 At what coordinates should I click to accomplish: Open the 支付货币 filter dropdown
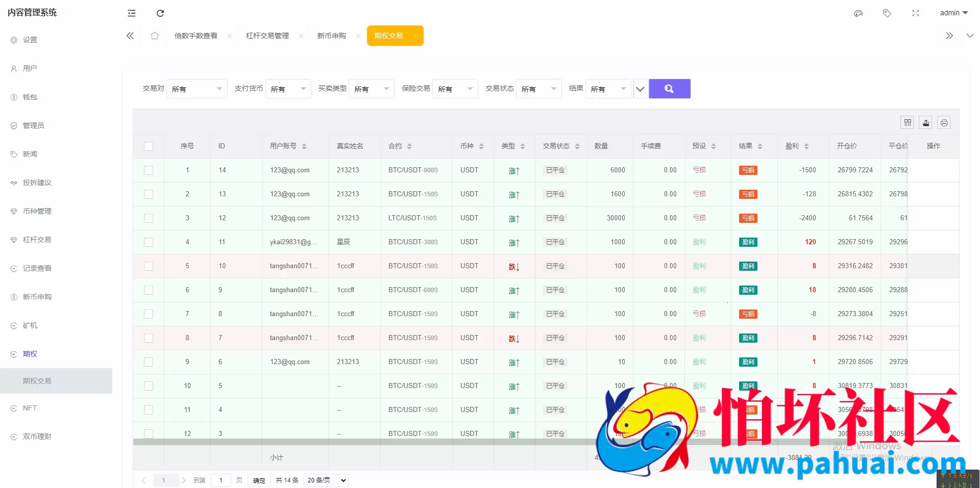coord(288,89)
